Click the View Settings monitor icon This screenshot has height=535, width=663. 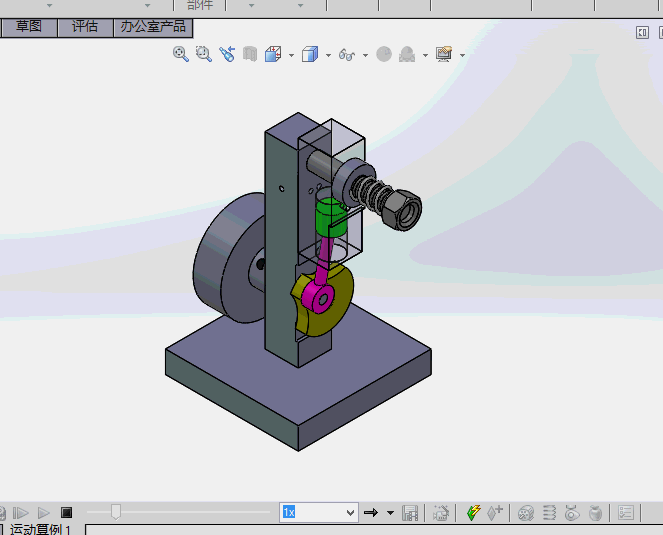click(x=444, y=54)
